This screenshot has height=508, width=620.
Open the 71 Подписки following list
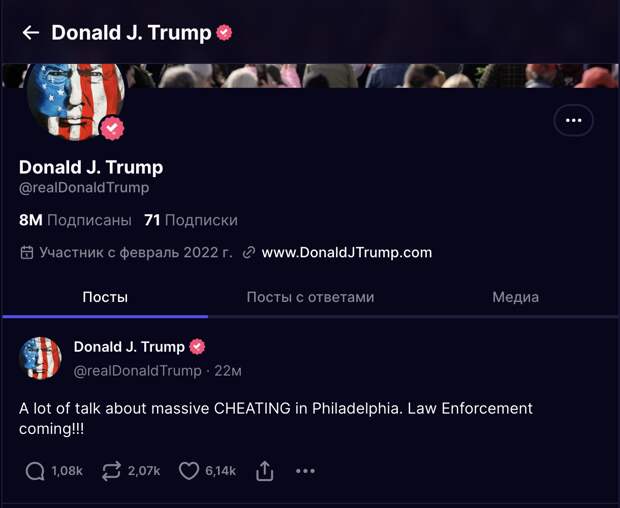191,220
